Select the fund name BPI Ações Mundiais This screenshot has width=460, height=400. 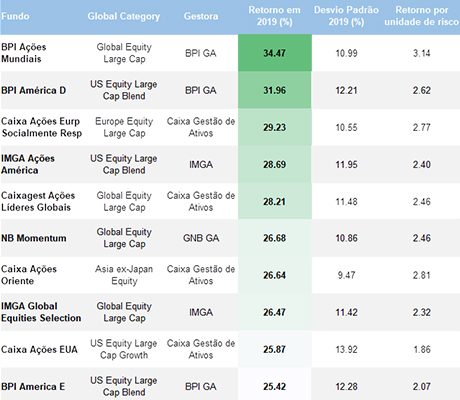24,53
